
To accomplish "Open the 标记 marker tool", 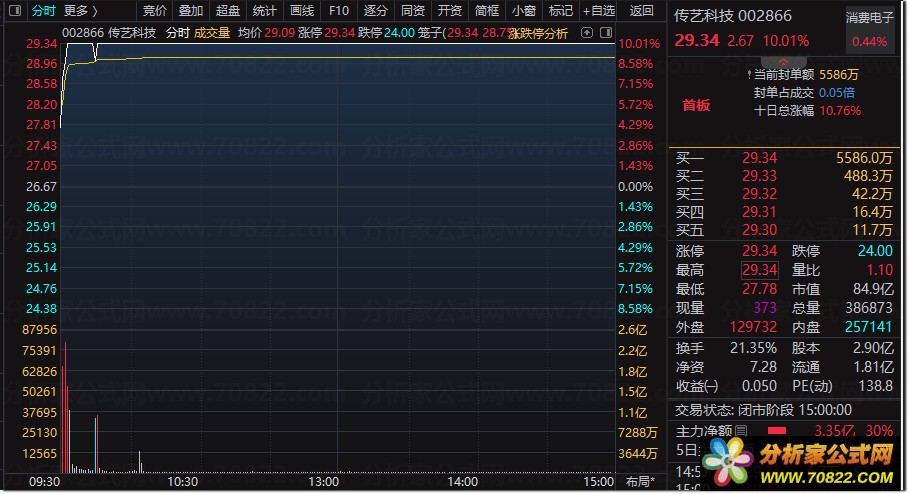I will [x=561, y=10].
